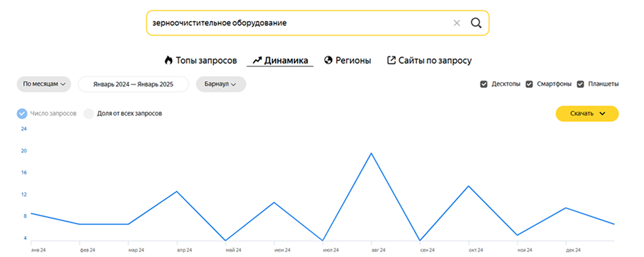Click the magnifying glass search icon
Screen dimensions: 644x257
click(475, 23)
